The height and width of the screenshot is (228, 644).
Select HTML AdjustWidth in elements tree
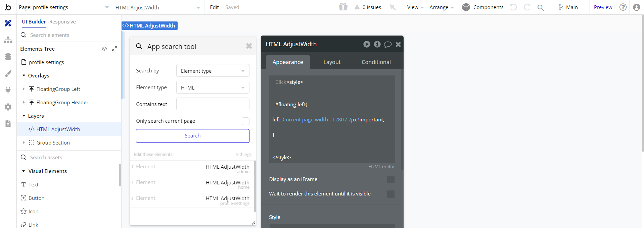(69, 129)
